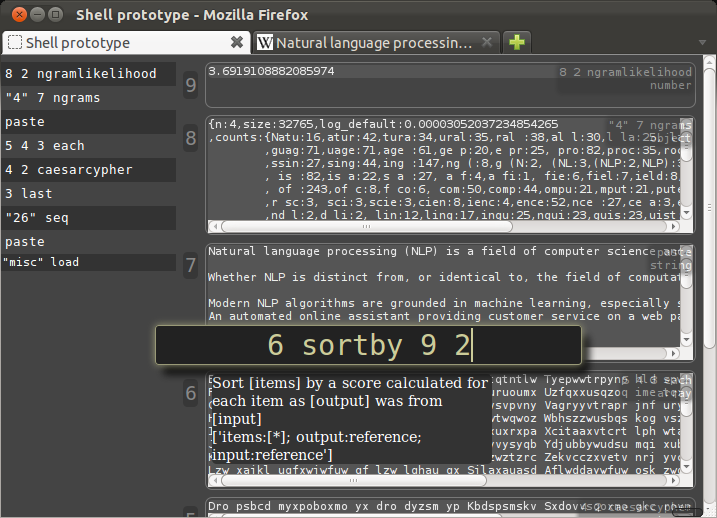Click in the '6 sortby 9 2' command input

tap(369, 345)
